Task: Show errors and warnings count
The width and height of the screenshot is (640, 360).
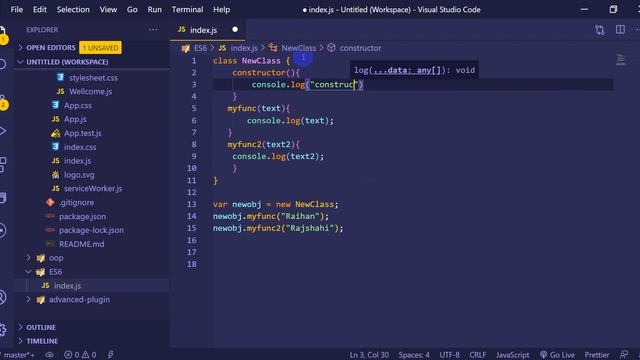Action: tap(80, 355)
